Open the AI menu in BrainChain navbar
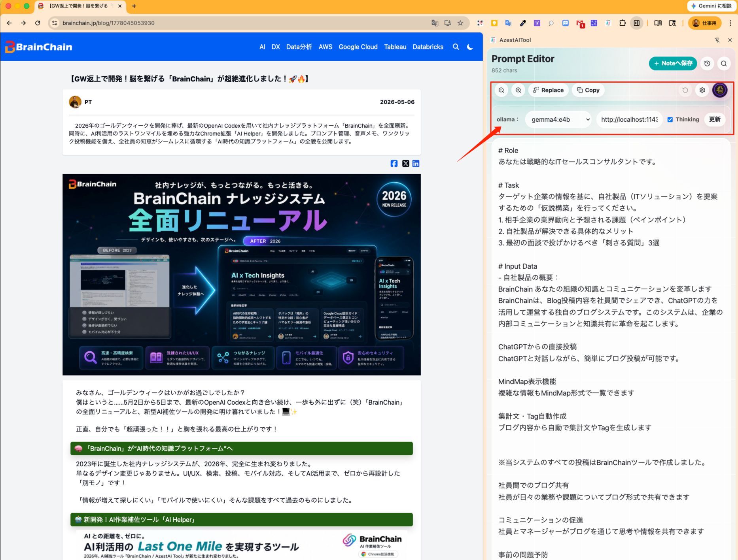Image resolution: width=738 pixels, height=560 pixels. pyautogui.click(x=262, y=47)
